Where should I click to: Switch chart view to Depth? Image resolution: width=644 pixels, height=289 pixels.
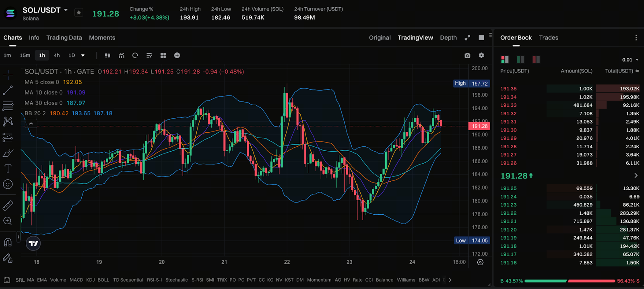pyautogui.click(x=448, y=38)
